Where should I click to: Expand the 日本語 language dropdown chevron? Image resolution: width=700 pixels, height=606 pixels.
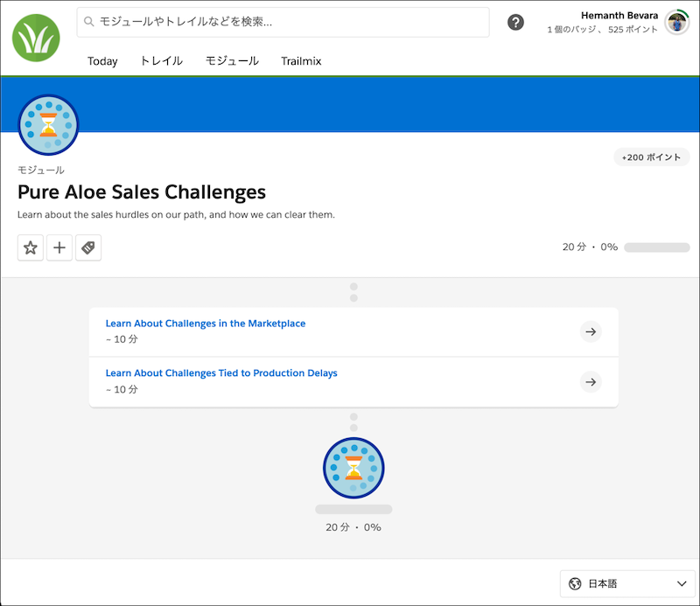(x=682, y=583)
